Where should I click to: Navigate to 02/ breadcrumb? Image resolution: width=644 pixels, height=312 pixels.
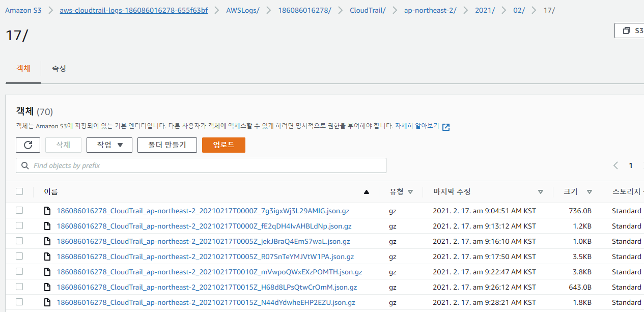coord(519,10)
